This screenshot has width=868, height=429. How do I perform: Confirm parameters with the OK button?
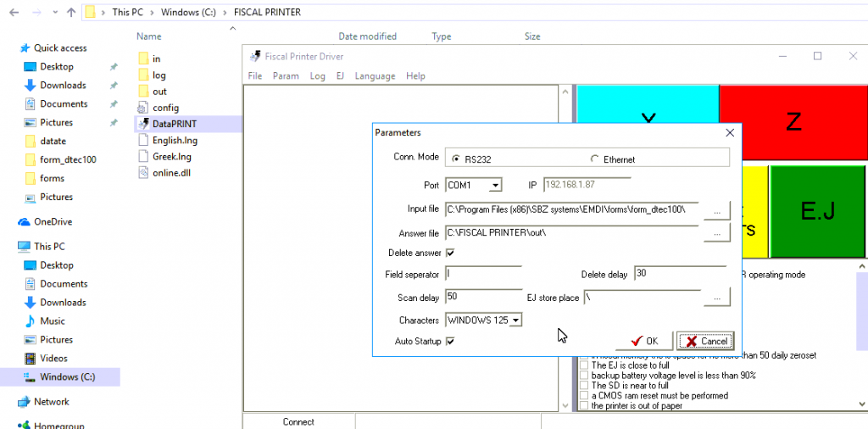[x=643, y=341]
